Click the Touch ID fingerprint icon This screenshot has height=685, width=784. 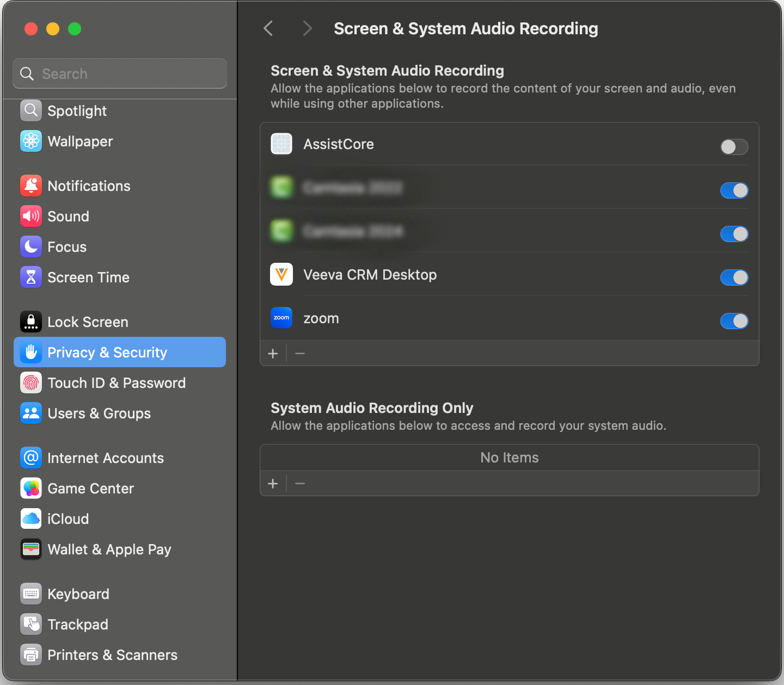[x=31, y=383]
